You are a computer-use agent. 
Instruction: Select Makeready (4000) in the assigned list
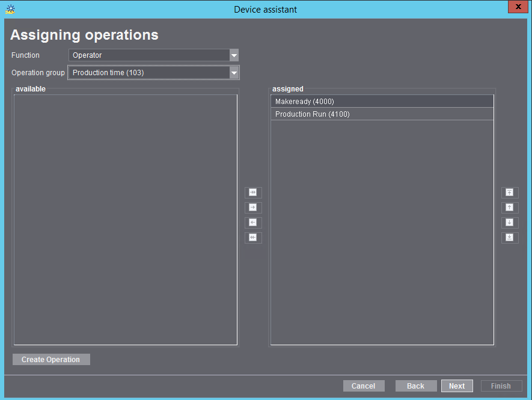[382, 101]
